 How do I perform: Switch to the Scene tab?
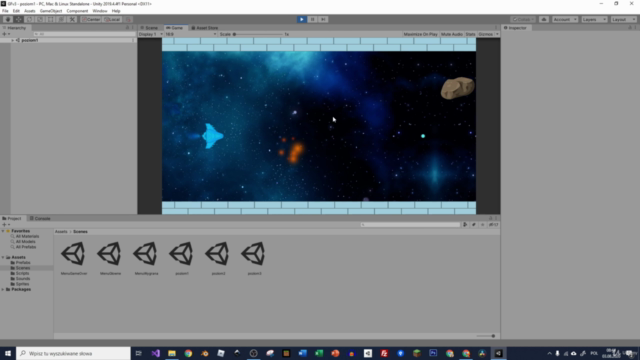pyautogui.click(x=149, y=28)
